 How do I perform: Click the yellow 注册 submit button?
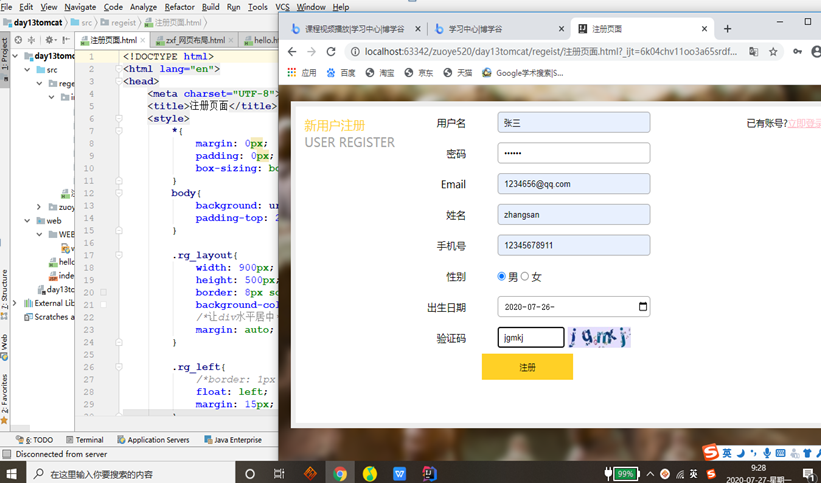click(x=527, y=367)
